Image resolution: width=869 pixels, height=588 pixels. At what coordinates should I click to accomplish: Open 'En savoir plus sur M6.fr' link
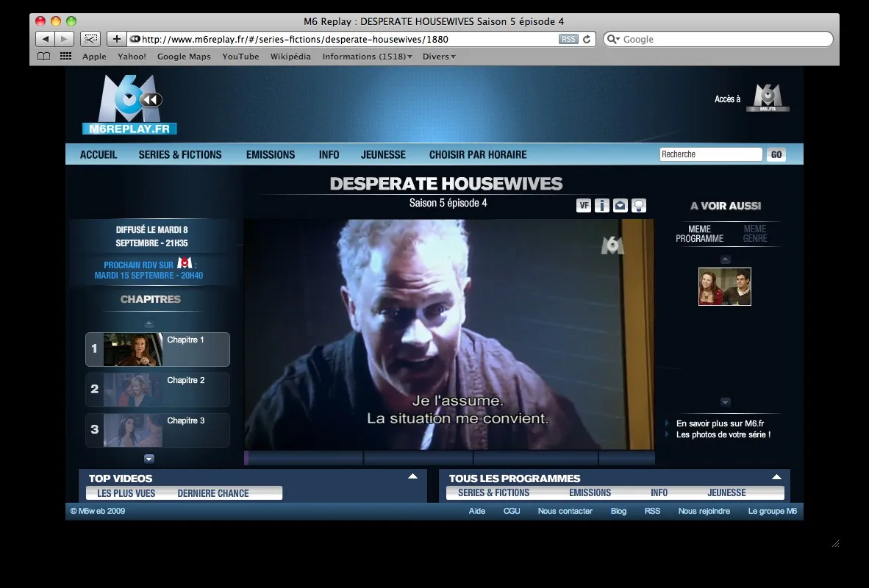pos(720,423)
